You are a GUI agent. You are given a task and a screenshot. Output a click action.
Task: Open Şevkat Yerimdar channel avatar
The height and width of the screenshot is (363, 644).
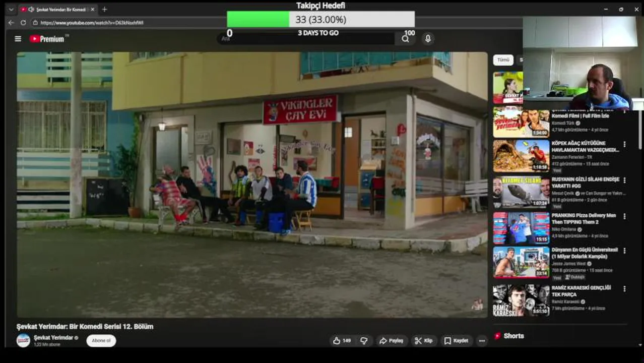click(23, 340)
